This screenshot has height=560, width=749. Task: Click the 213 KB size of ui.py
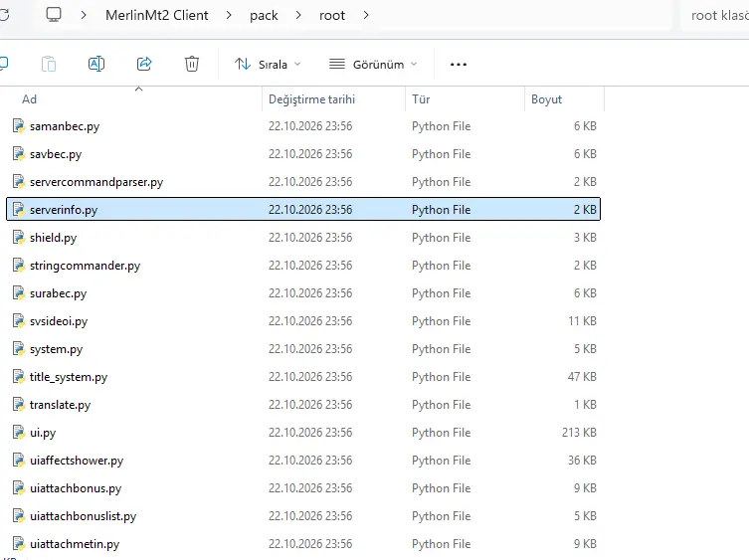click(579, 433)
